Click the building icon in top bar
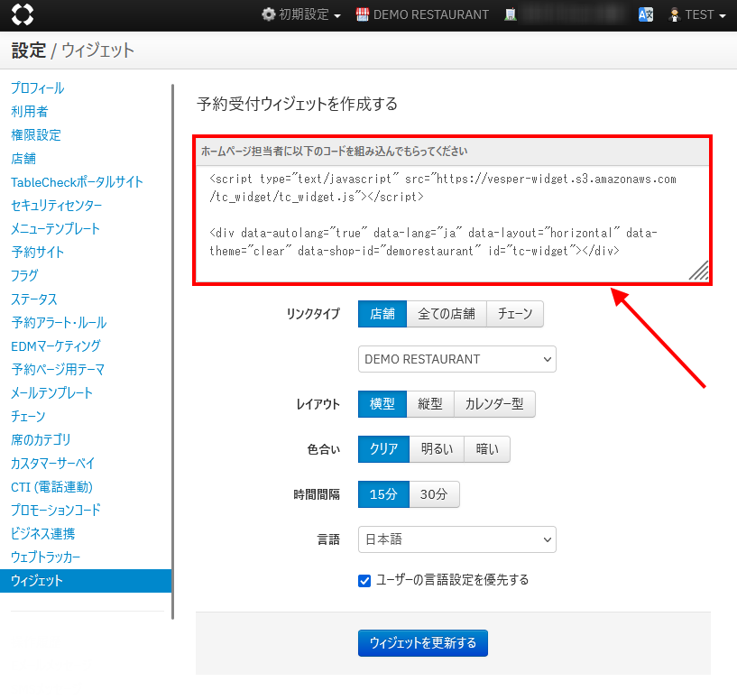 click(x=511, y=14)
